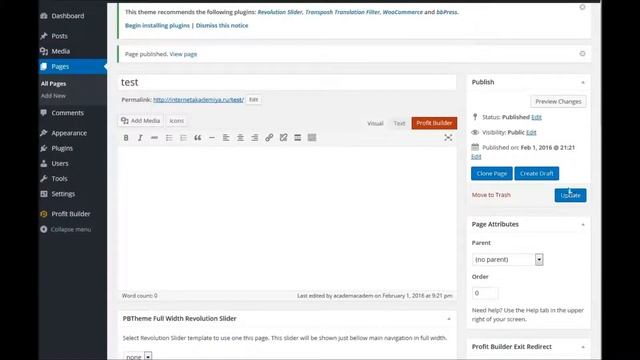Insert a horizontal line
The height and width of the screenshot is (360, 640).
pos(212,138)
